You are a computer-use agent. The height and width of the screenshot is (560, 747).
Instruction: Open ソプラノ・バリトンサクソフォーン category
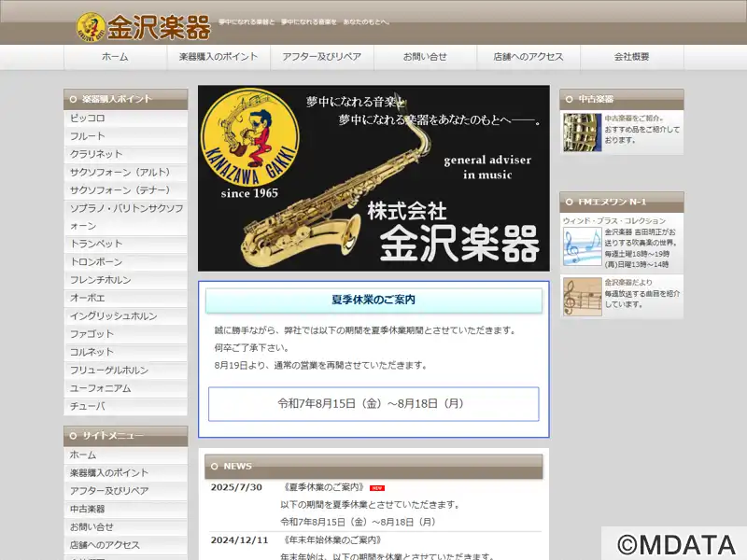(126, 217)
